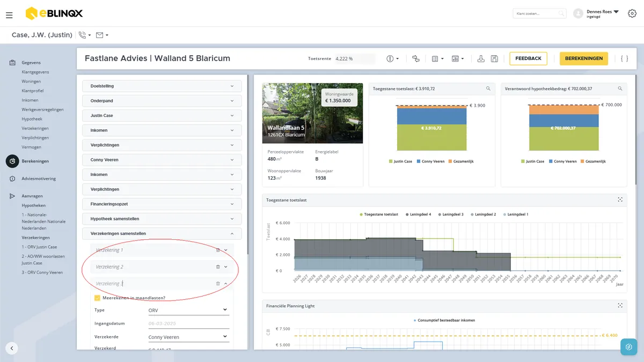This screenshot has height=362, width=644.
Task: Click the Klant zoeken search field
Action: [539, 13]
